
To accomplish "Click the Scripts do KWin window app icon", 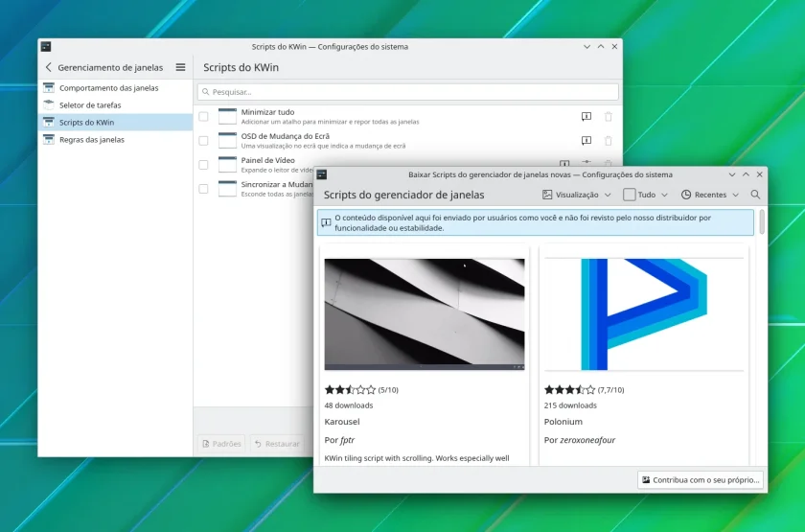I will (x=46, y=46).
